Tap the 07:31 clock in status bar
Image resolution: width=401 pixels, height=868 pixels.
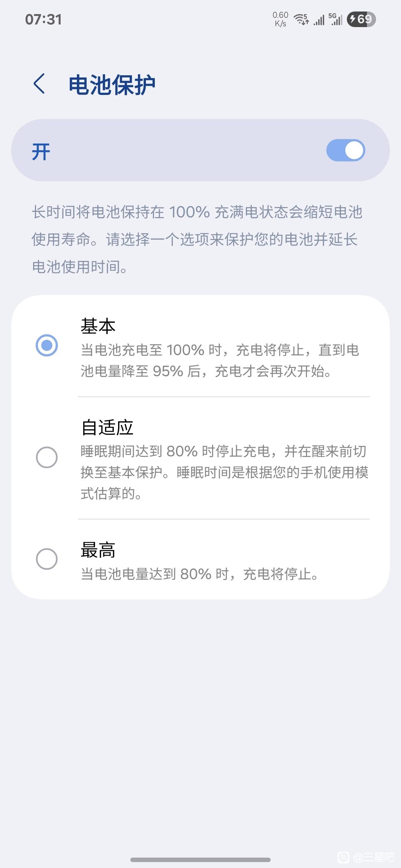[43, 19]
